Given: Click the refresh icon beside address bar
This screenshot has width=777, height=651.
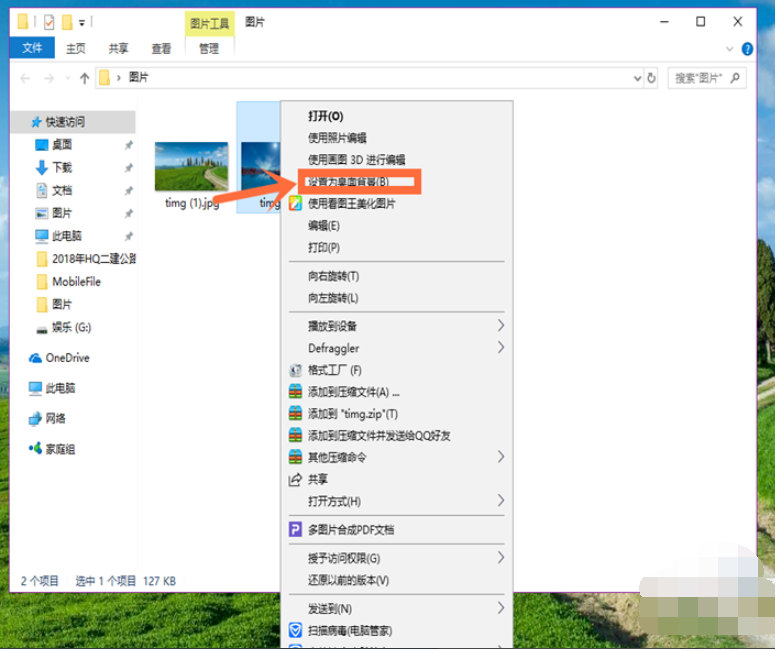Looking at the screenshot, I should click(652, 77).
